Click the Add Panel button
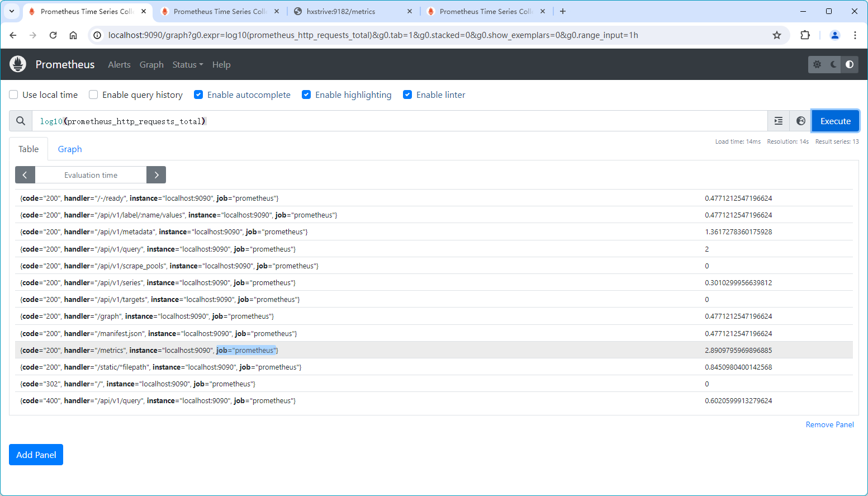Screen dimensions: 868x496 [x=36, y=455]
